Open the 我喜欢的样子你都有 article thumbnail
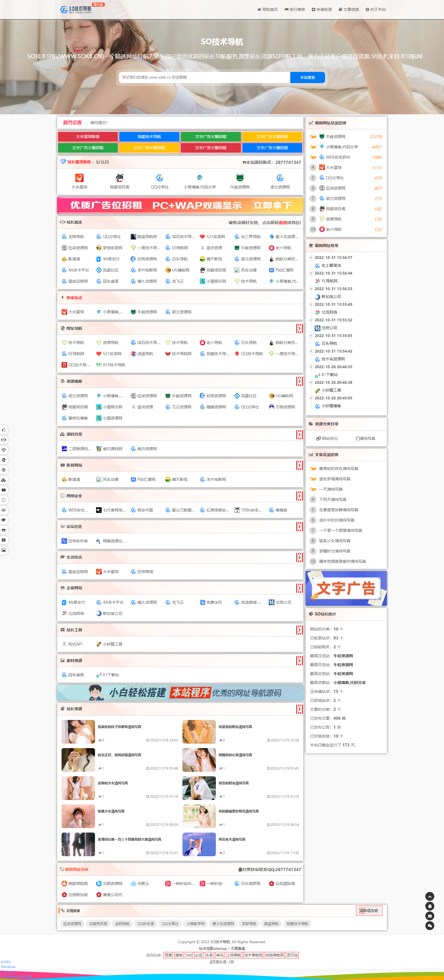This screenshot has height=980, width=444. tap(78, 731)
